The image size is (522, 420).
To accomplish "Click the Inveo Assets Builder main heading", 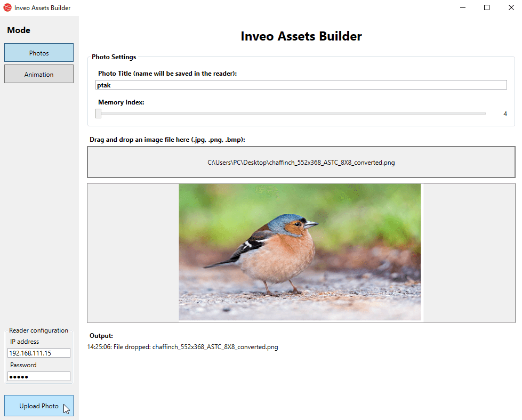I will 301,36.
